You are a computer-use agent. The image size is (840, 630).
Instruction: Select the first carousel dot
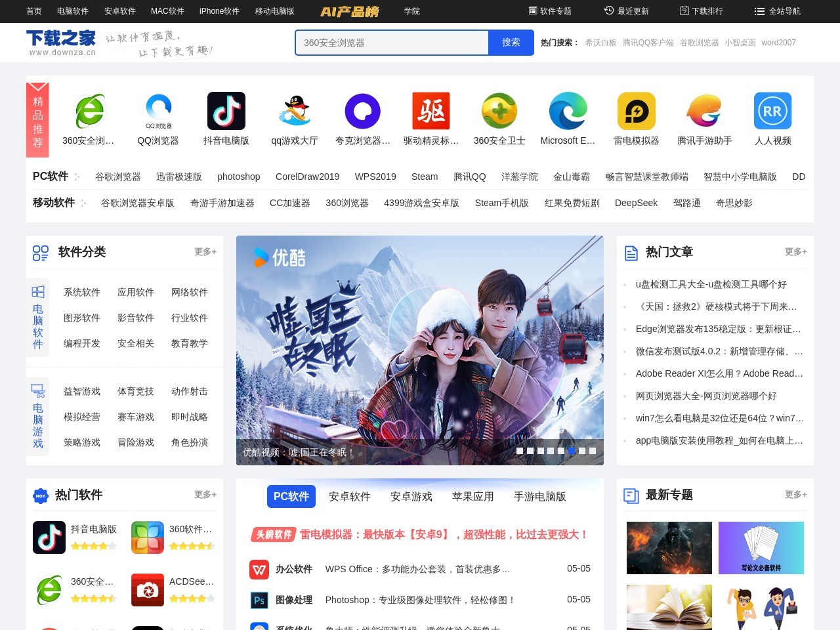click(520, 451)
